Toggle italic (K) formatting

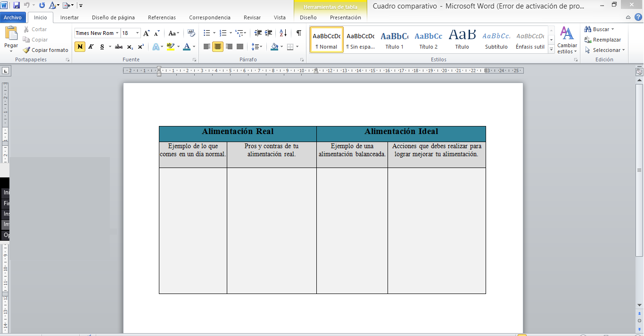[x=91, y=47]
